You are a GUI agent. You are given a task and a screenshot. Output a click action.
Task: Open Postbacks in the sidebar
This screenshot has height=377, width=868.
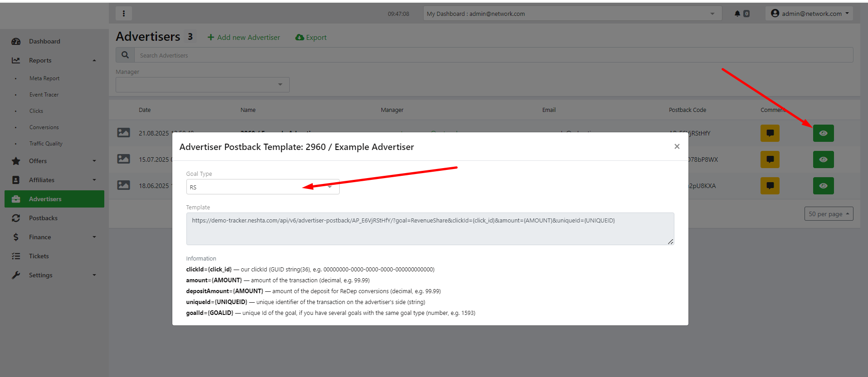click(43, 218)
